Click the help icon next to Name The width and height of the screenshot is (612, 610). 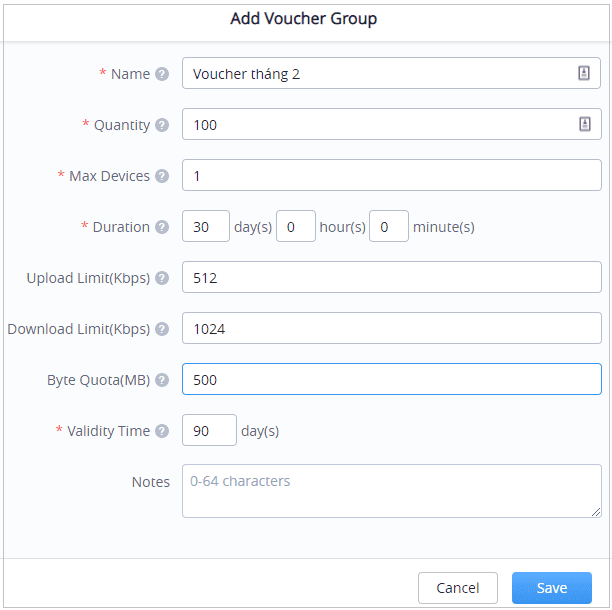point(163,74)
